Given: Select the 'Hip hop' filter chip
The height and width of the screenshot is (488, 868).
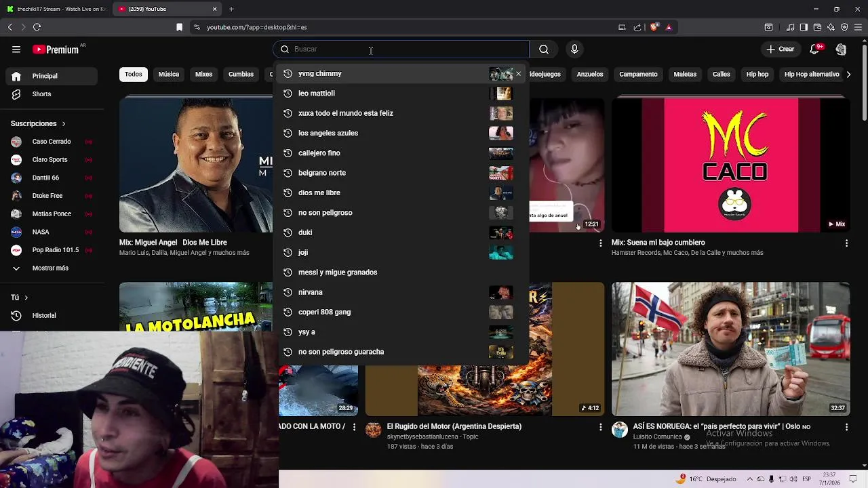Looking at the screenshot, I should [757, 74].
